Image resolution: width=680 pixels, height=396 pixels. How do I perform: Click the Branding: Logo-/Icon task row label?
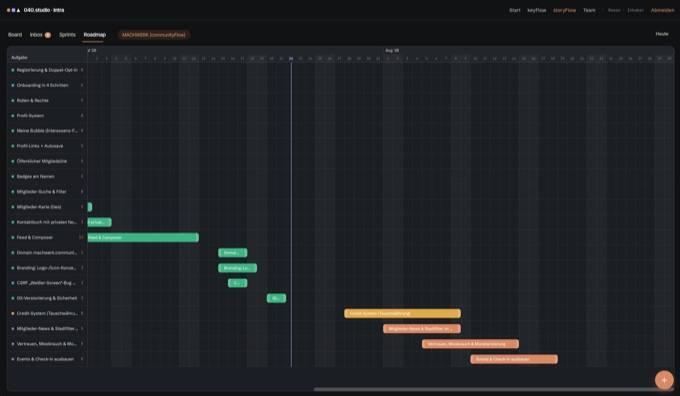click(46, 268)
